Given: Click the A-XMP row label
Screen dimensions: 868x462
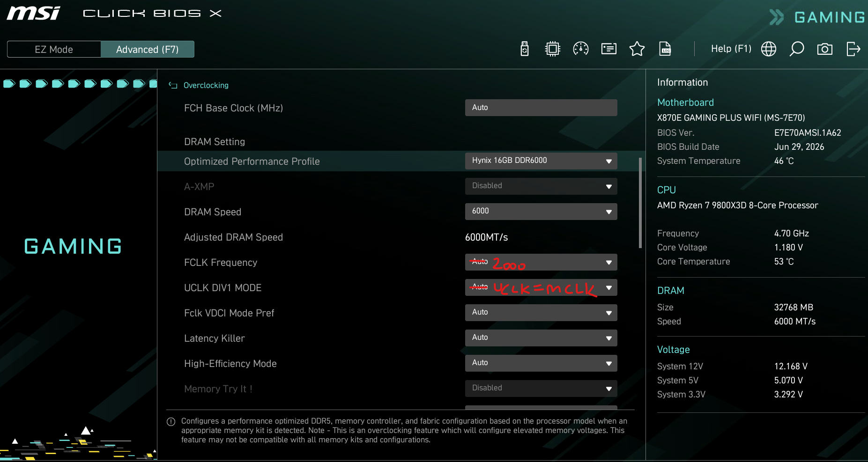Looking at the screenshot, I should (x=199, y=187).
